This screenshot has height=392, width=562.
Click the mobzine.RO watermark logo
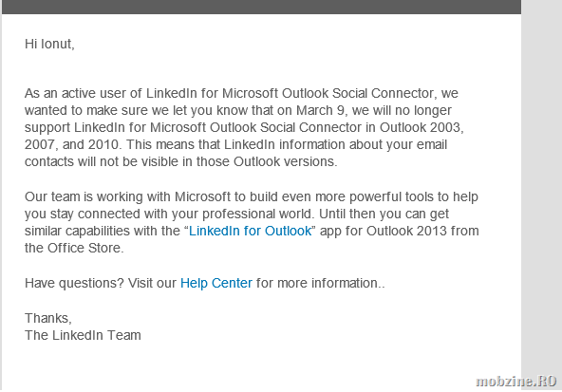[515, 381]
